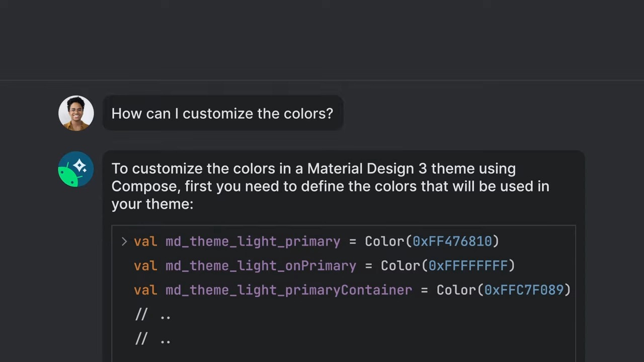
Task: Click the arrow beside md_theme_light_primary line
Action: pos(124,241)
